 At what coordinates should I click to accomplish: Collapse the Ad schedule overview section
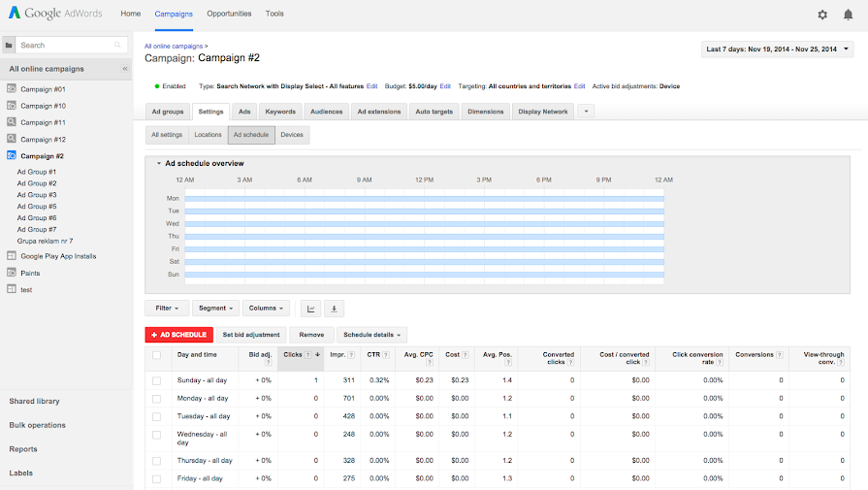point(159,163)
